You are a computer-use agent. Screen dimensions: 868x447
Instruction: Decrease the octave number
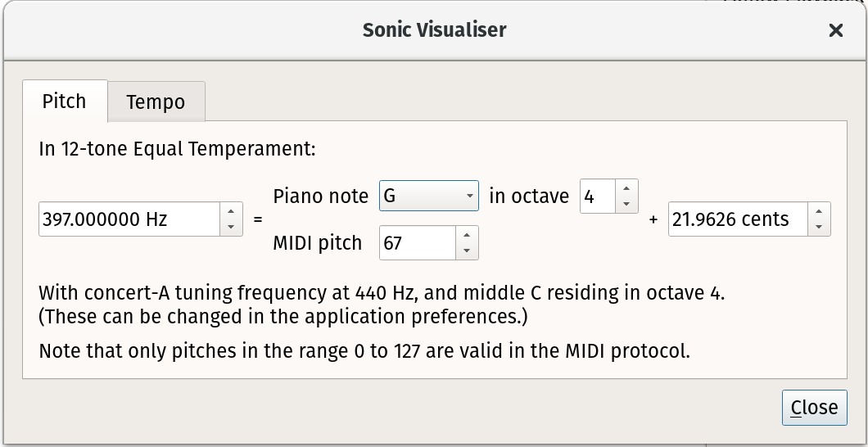tap(626, 204)
